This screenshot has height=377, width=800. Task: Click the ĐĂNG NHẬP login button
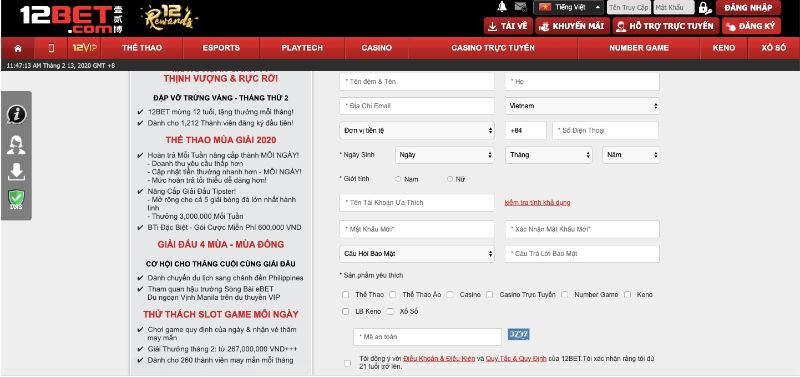(748, 8)
